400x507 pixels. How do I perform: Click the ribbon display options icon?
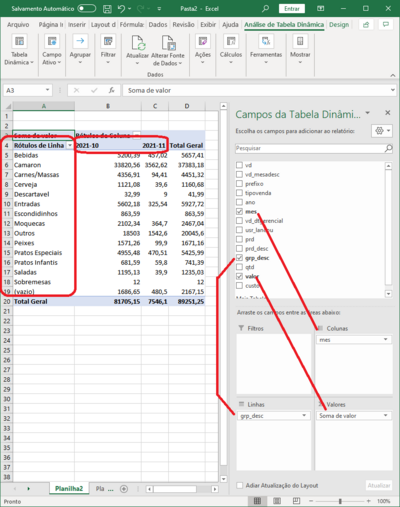[x=321, y=9]
